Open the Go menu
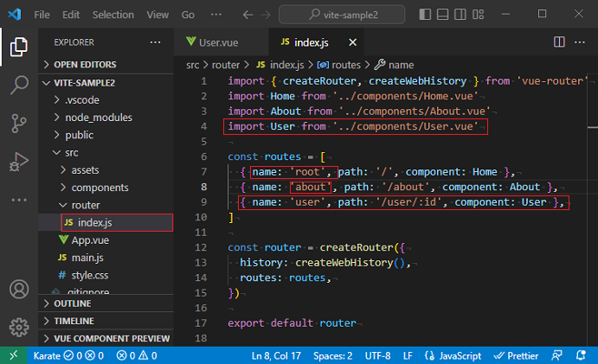Image resolution: width=598 pixels, height=364 pixels. pos(188,15)
